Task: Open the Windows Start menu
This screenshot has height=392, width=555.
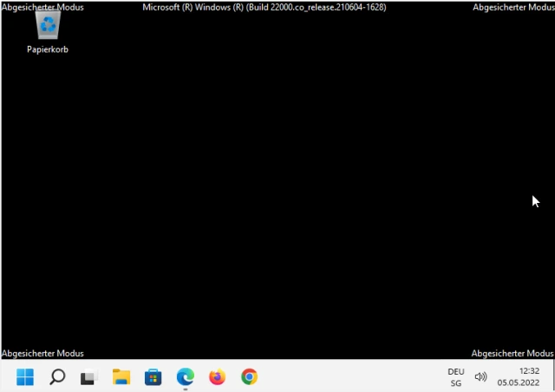Action: pyautogui.click(x=25, y=377)
